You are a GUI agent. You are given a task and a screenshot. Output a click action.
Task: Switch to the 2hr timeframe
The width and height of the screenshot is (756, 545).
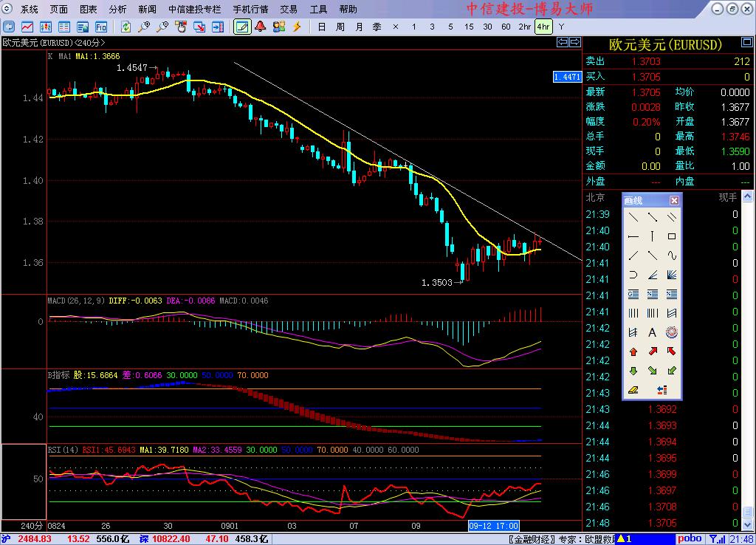click(524, 27)
